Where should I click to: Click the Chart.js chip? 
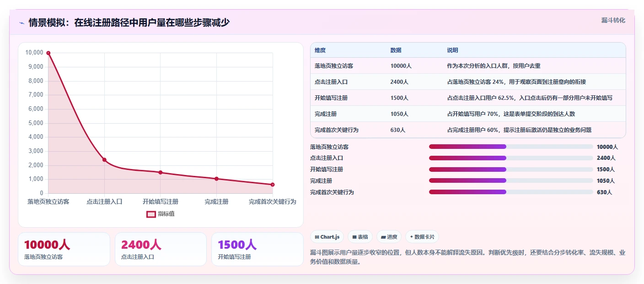(327, 237)
